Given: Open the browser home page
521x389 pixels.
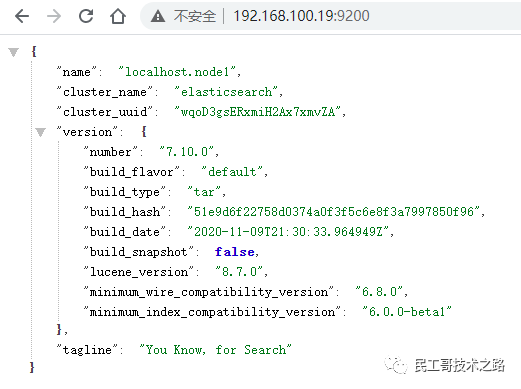Looking at the screenshot, I should 118,16.
